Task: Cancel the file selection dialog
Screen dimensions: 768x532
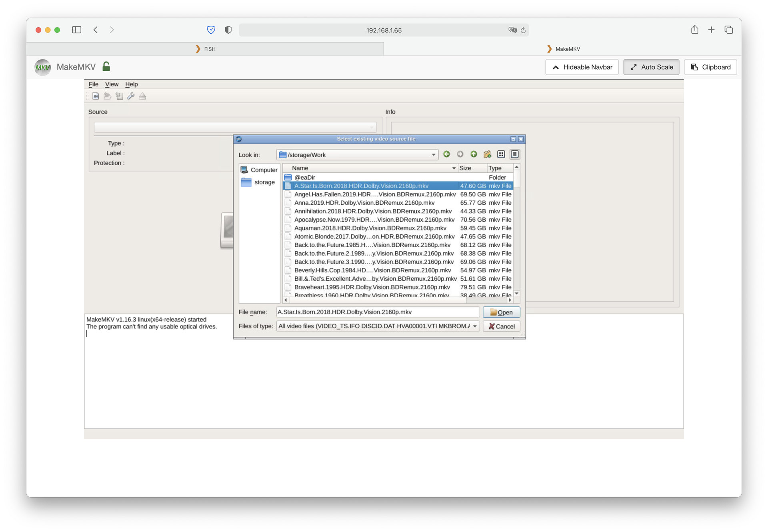Action: tap(501, 326)
